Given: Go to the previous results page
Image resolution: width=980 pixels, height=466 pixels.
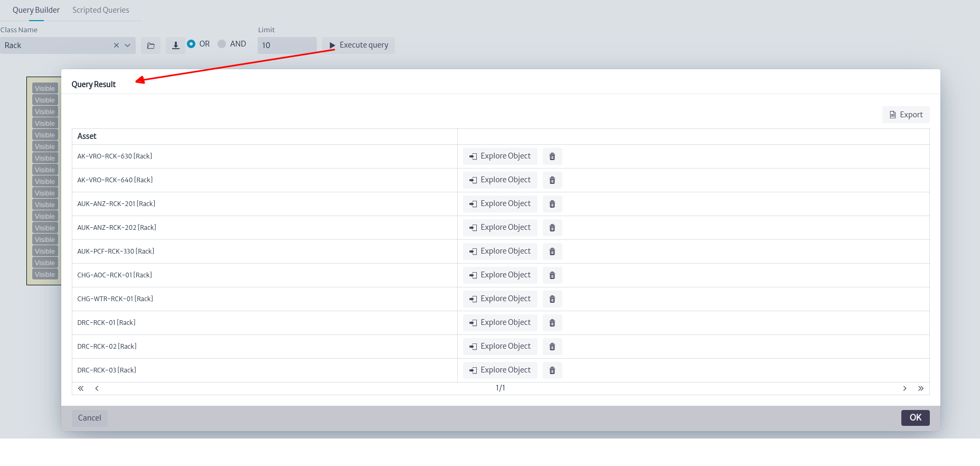Looking at the screenshot, I should coord(97,388).
